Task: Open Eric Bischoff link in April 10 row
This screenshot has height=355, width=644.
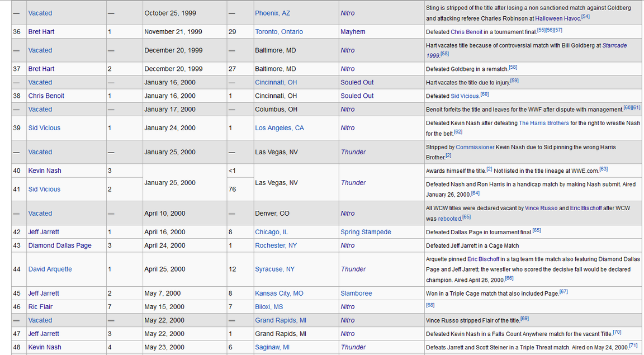Action: [x=586, y=209]
